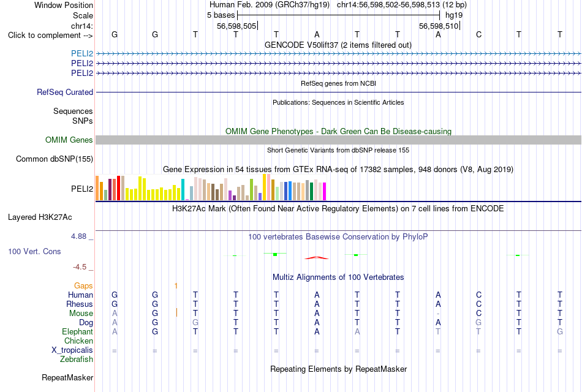582x392 pixels.
Task: Click the magenta bar in GTEx chart
Action: 325,192
